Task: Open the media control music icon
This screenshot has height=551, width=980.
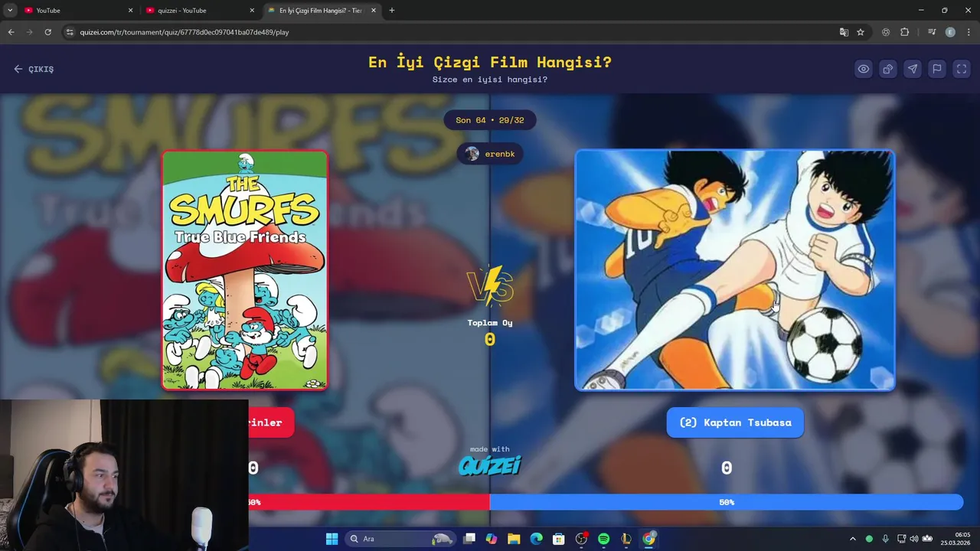Action: (932, 32)
